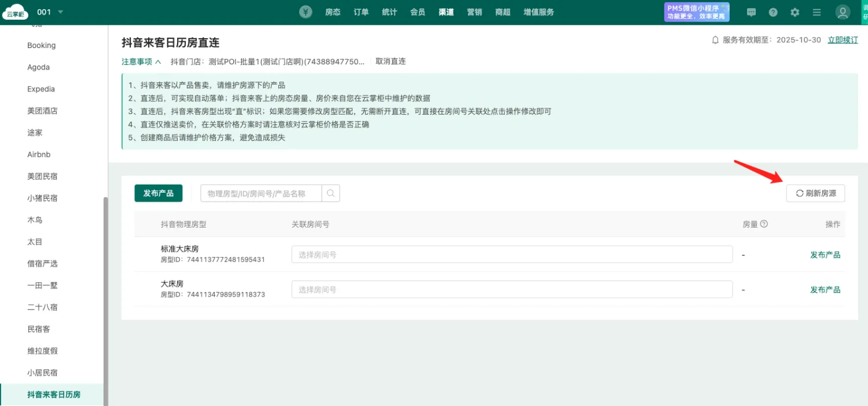Screen dimensions: 868x406
Task: Click the sidebar vertical scrollbar
Action: 105,301
